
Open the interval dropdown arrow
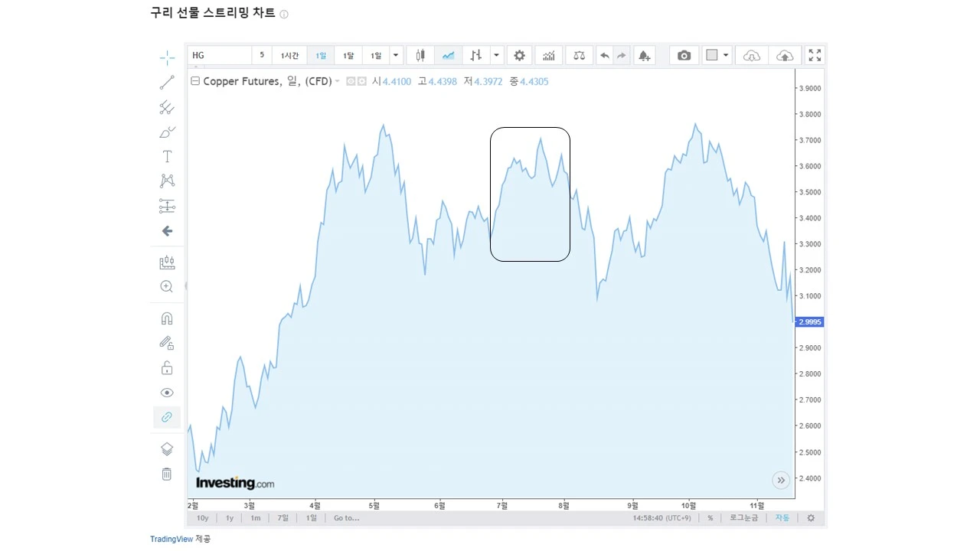396,55
